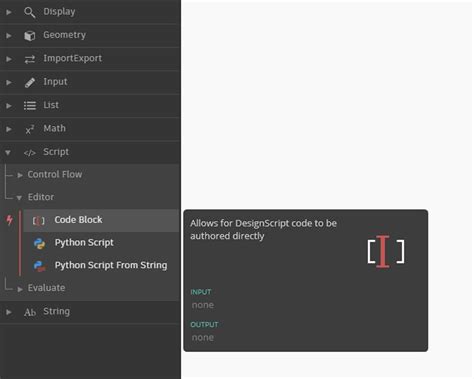Screen dimensions: 474x379
Task: Click the OUTPUT heading in tooltip
Action: [204, 325]
